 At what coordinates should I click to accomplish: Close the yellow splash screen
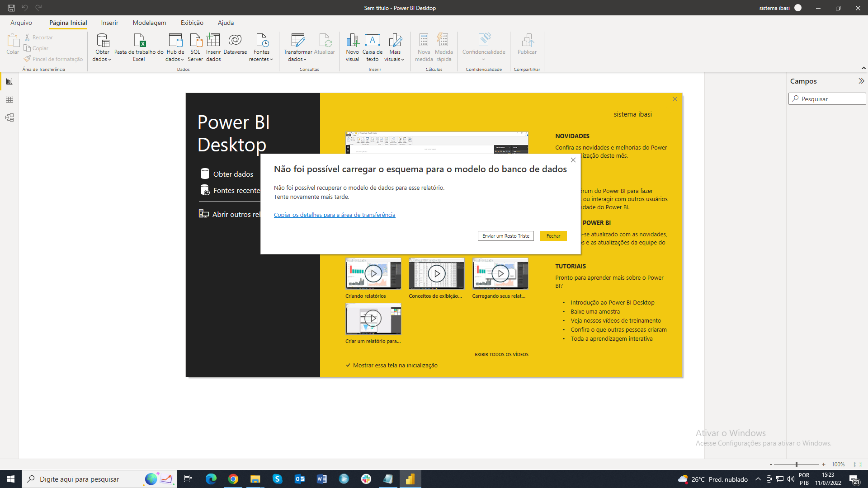[x=675, y=99]
